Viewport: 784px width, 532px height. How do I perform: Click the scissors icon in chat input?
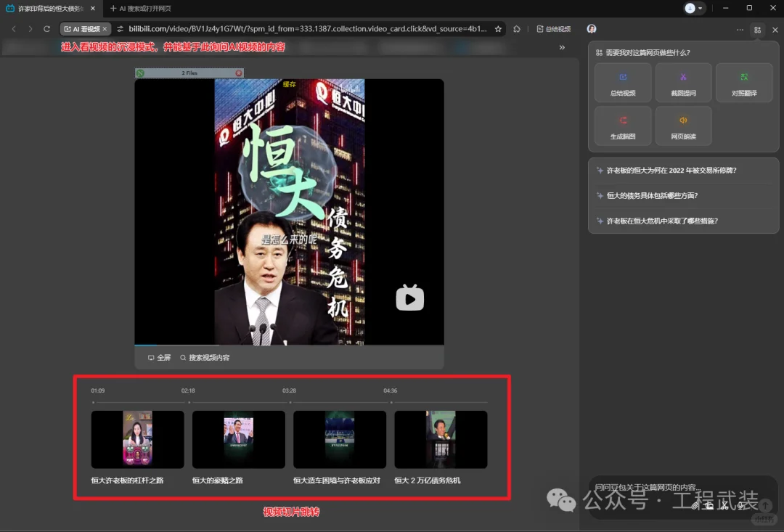tap(724, 506)
